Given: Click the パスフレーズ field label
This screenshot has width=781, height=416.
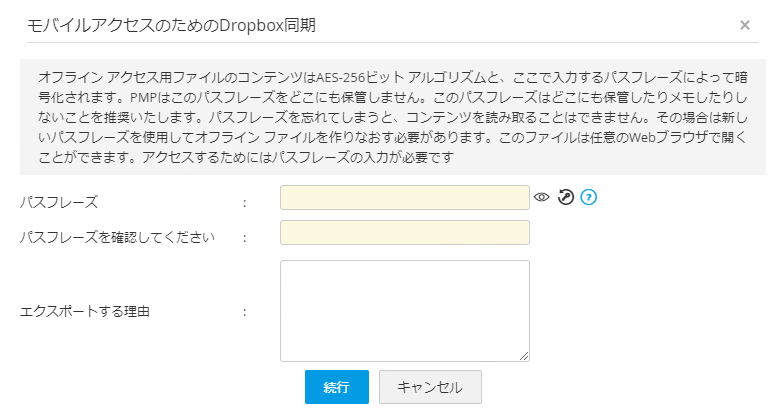Looking at the screenshot, I should click(59, 202).
